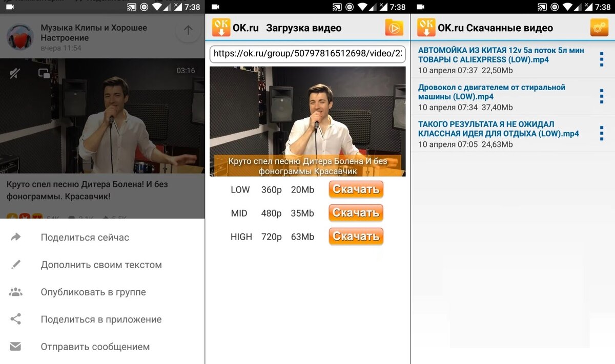Tap the 360p resolution label

272,190
